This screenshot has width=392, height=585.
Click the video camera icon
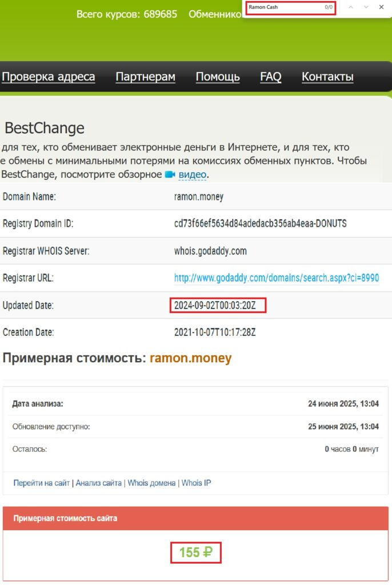coord(170,174)
